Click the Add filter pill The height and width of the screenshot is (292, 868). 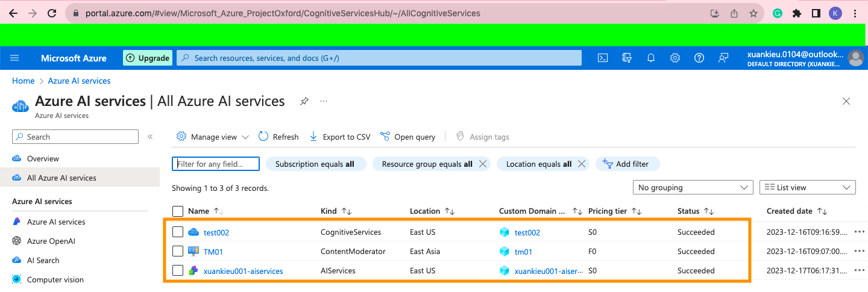pyautogui.click(x=627, y=164)
